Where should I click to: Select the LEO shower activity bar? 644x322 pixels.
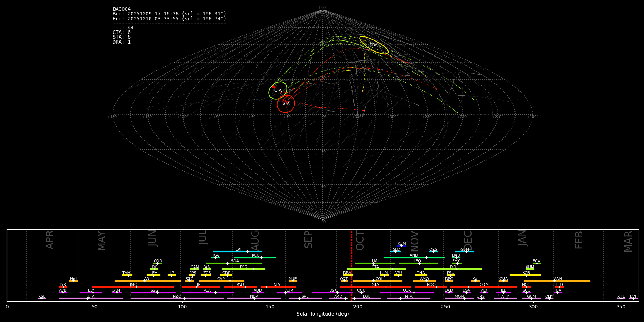coord(418,263)
